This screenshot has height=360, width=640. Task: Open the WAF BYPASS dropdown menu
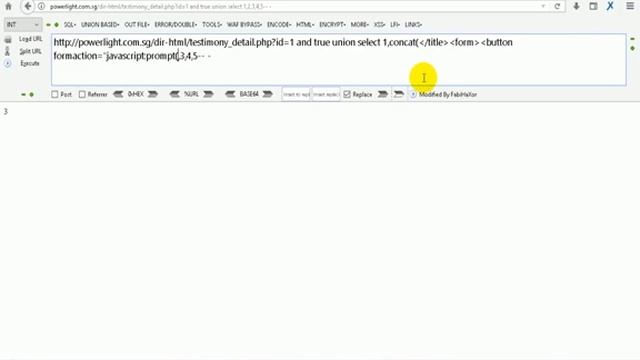pos(244,24)
